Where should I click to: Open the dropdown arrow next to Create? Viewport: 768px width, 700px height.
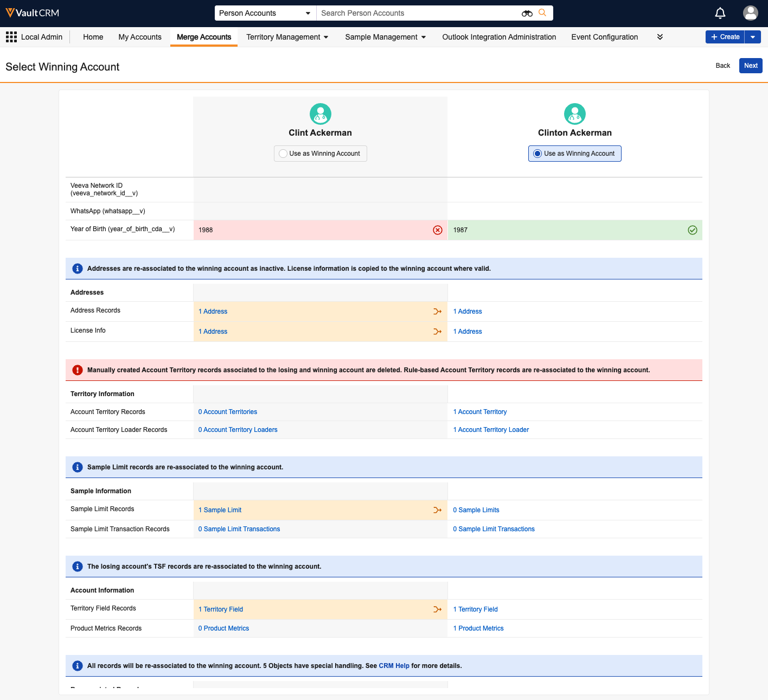[x=752, y=37]
